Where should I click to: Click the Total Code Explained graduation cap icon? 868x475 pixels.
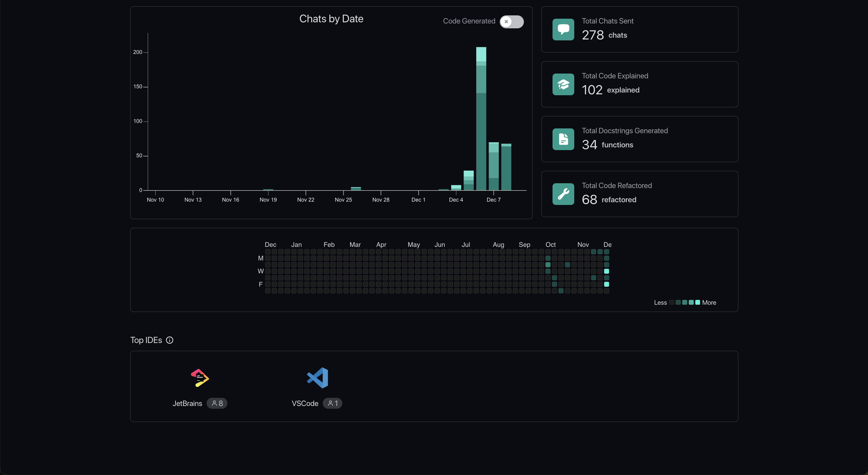pos(563,84)
